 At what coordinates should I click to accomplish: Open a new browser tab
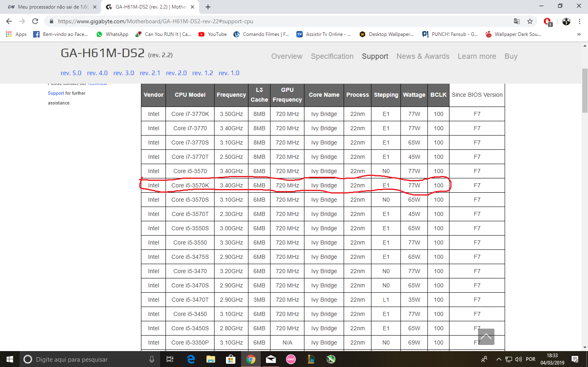pyautogui.click(x=208, y=7)
